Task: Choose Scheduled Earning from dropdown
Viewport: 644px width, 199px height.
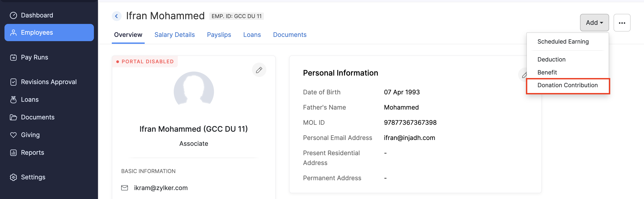Action: tap(563, 42)
